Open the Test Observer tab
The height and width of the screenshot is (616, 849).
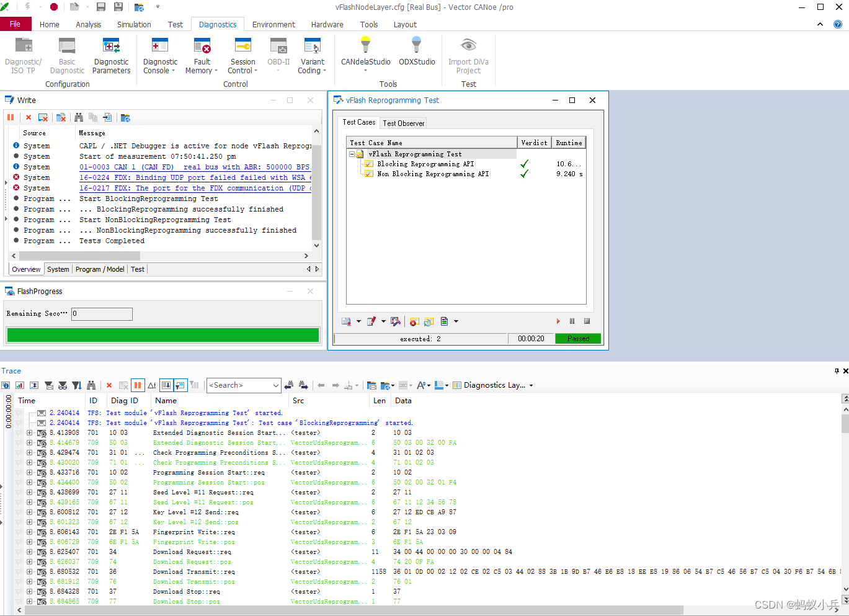404,123
